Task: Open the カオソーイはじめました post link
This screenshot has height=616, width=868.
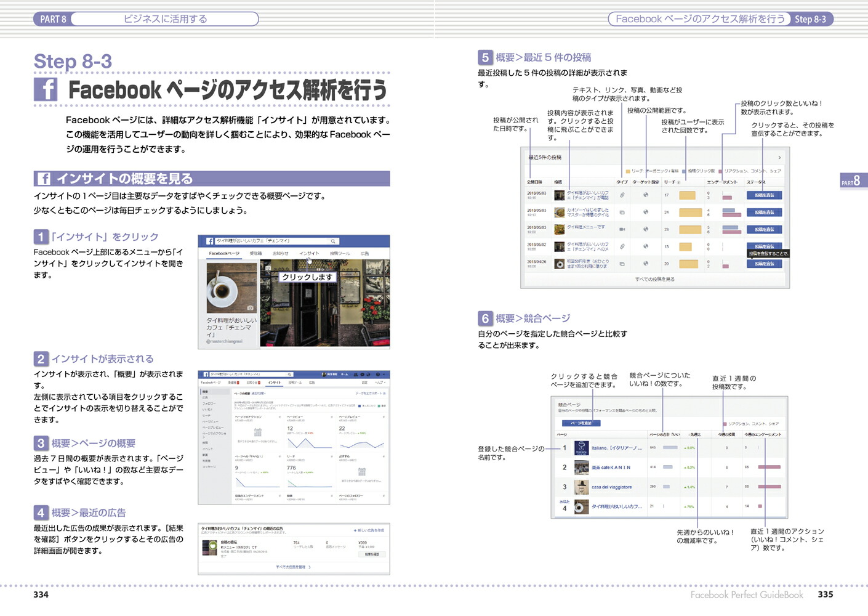Action: pyautogui.click(x=588, y=213)
